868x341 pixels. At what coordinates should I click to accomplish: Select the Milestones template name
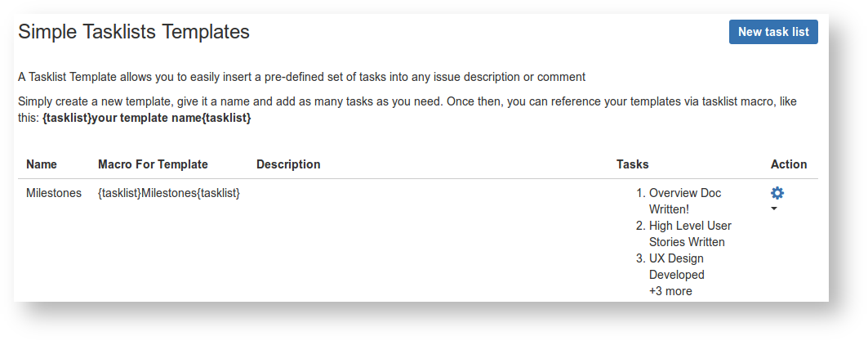pyautogui.click(x=54, y=193)
